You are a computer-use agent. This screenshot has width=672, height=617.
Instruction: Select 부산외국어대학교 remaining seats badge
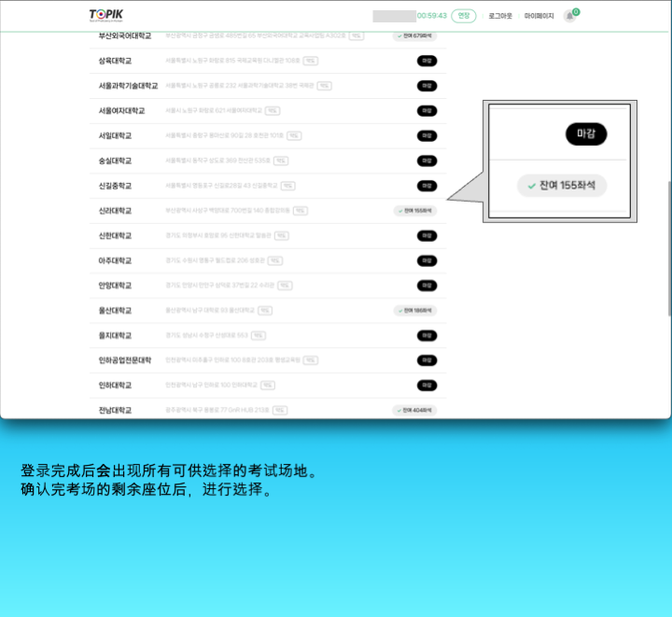pyautogui.click(x=414, y=35)
